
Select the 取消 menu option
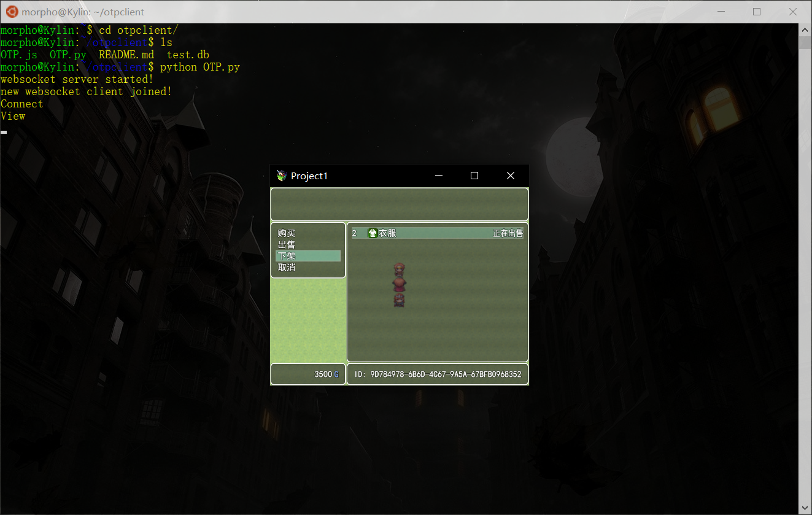(x=287, y=268)
